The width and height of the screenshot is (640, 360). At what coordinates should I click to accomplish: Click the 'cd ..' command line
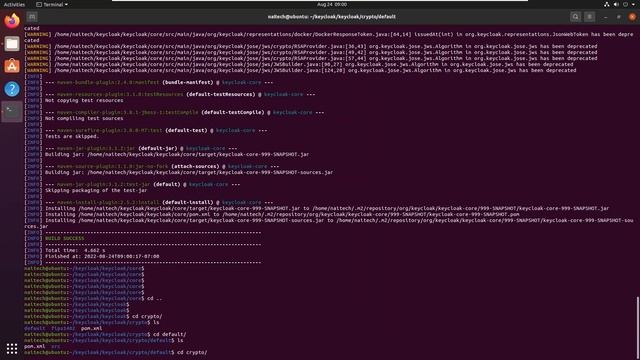pyautogui.click(x=154, y=298)
